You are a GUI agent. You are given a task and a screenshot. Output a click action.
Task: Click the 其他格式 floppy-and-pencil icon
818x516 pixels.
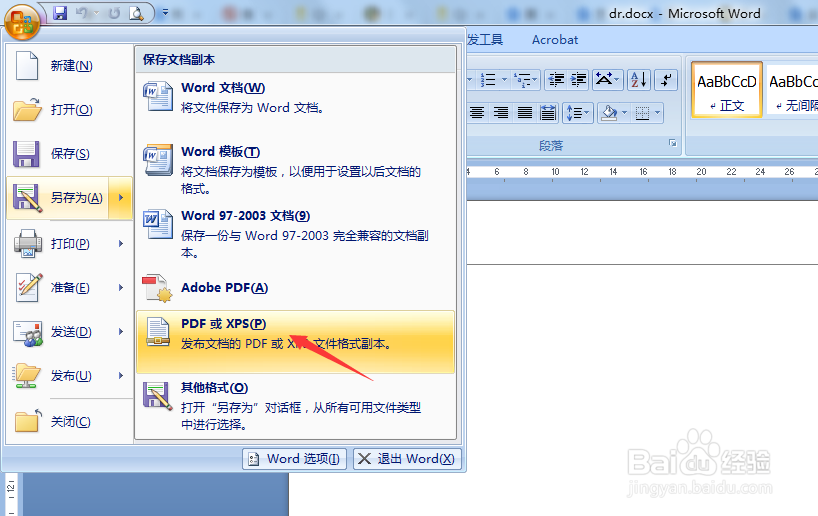(158, 396)
